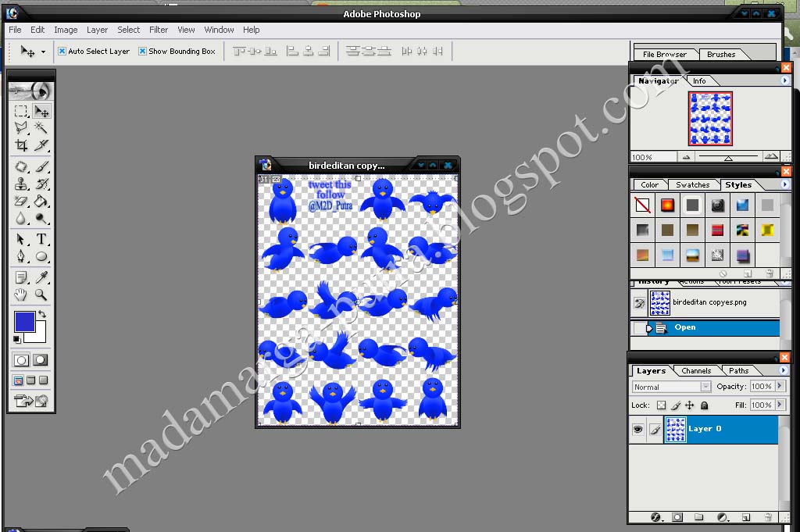Open the Brushes tab
800x532 pixels.
pos(721,54)
